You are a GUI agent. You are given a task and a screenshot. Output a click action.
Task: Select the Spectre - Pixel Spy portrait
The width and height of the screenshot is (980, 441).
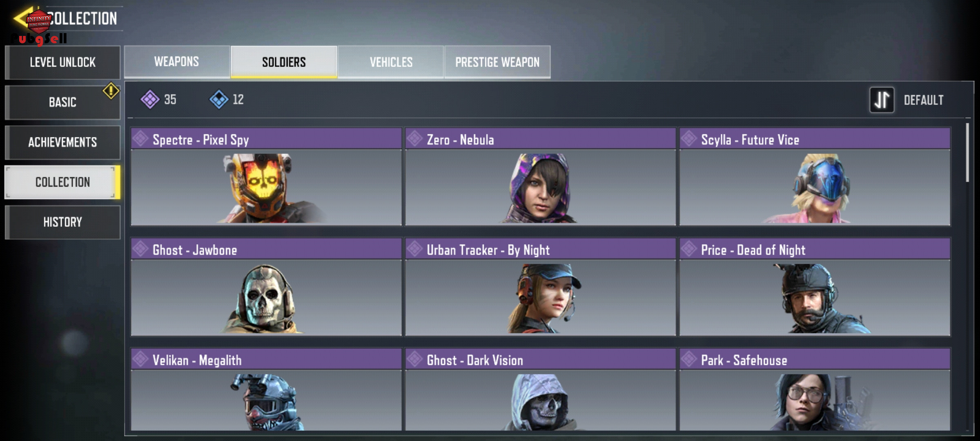266,188
